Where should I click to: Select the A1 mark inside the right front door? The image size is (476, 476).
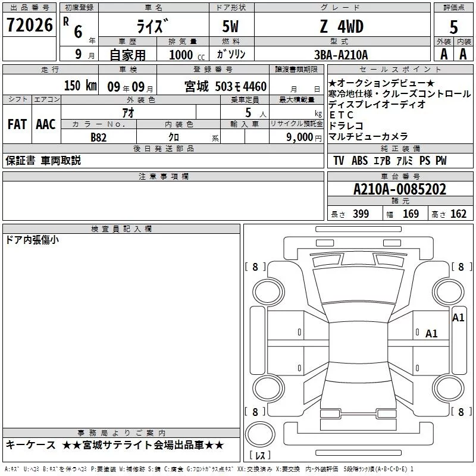[x=431, y=334]
